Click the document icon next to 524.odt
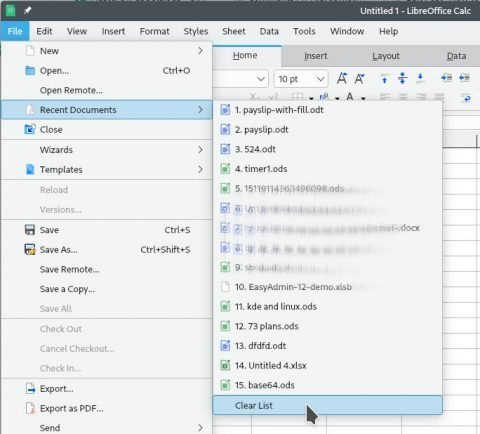The height and width of the screenshot is (434, 480). 225,149
